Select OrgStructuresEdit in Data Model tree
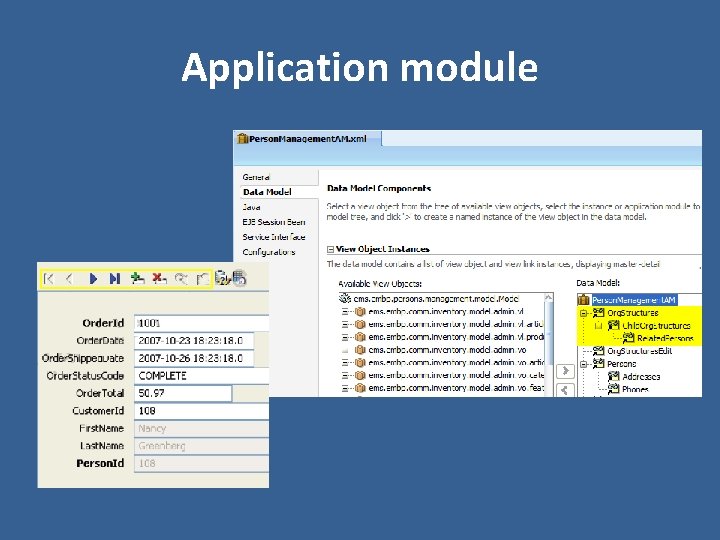720x540 pixels. (640, 351)
